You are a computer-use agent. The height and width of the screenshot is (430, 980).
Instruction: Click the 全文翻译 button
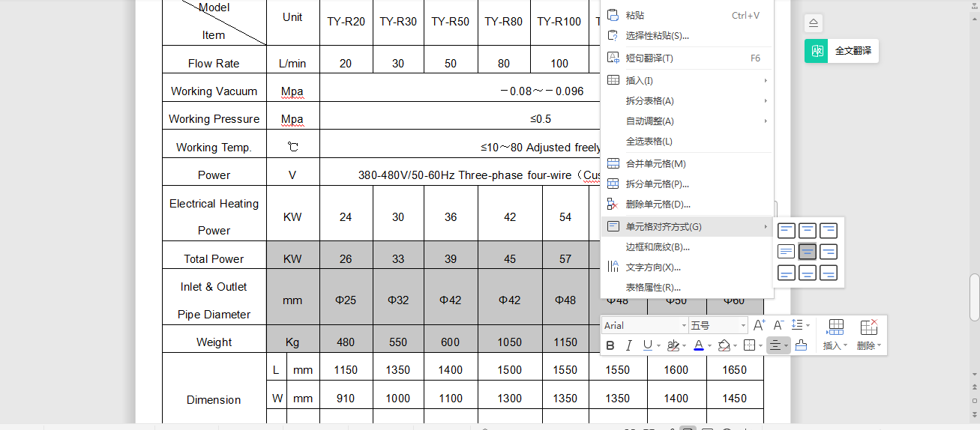coord(841,51)
